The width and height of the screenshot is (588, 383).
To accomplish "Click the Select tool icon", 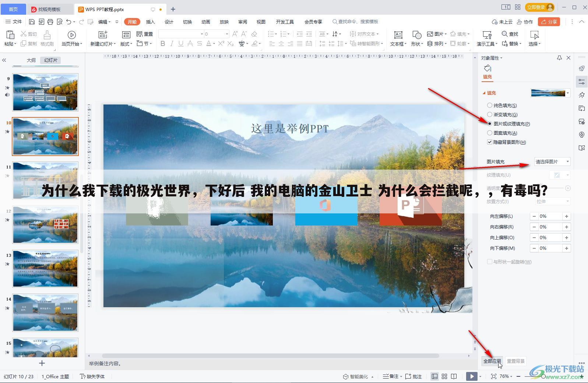I will coord(534,35).
